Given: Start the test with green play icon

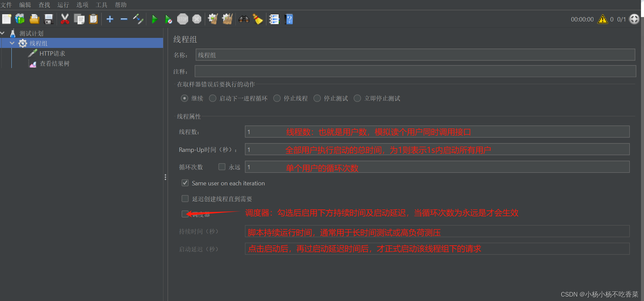Looking at the screenshot, I should (154, 19).
